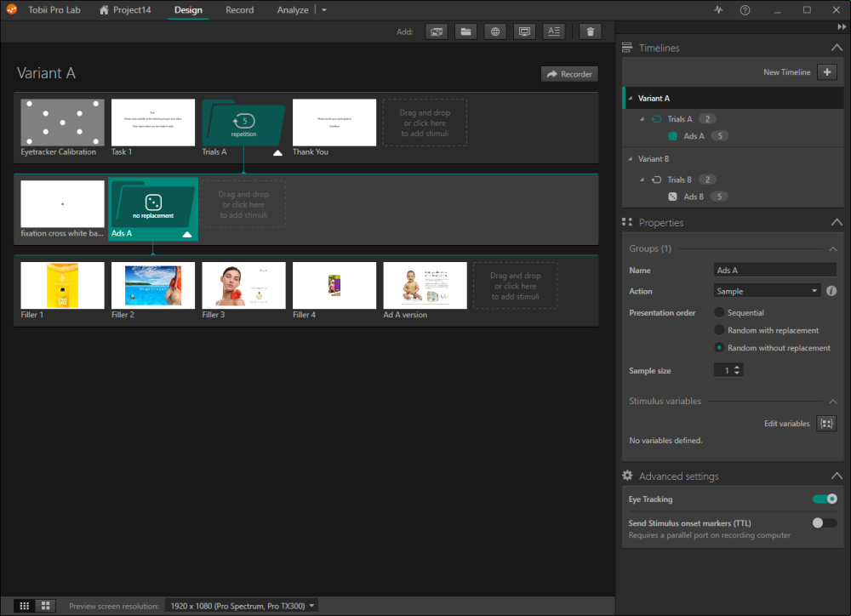Select the Ad A version thumbnail
Image resolution: width=851 pixels, height=616 pixels.
(x=425, y=286)
